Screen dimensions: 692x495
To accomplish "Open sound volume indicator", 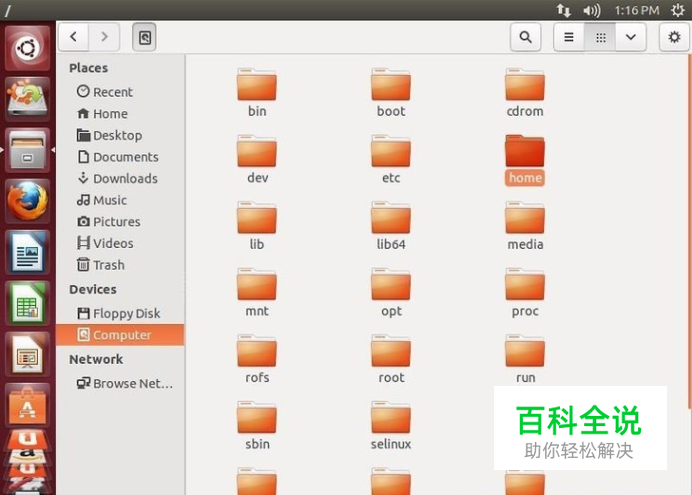I will point(591,10).
